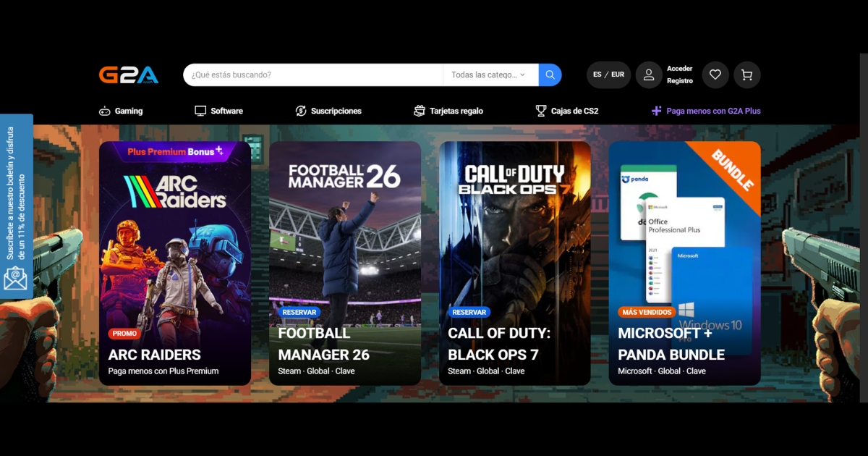Focus the ¿Qué estás buscando? search field
The width and height of the screenshot is (868, 456).
tap(312, 75)
